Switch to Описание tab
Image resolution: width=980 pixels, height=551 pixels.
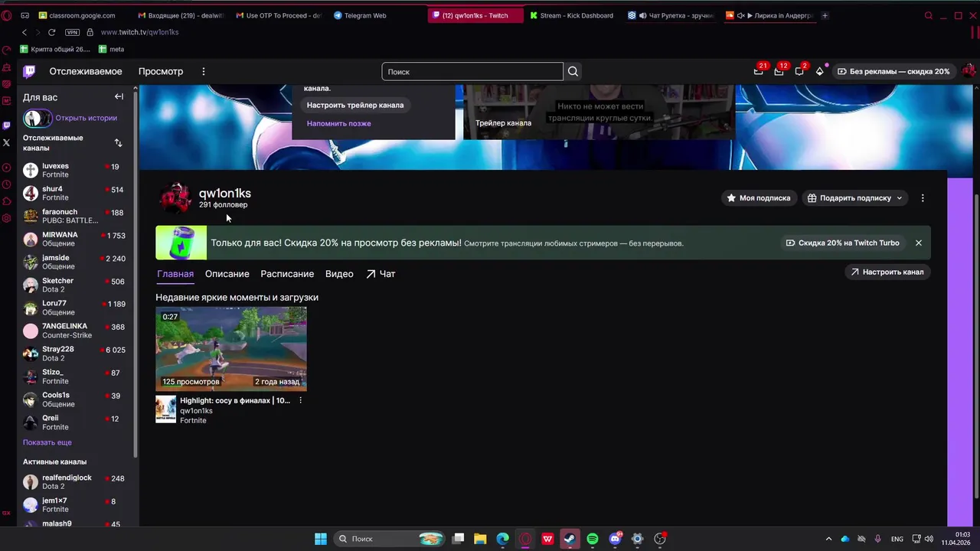pyautogui.click(x=227, y=274)
